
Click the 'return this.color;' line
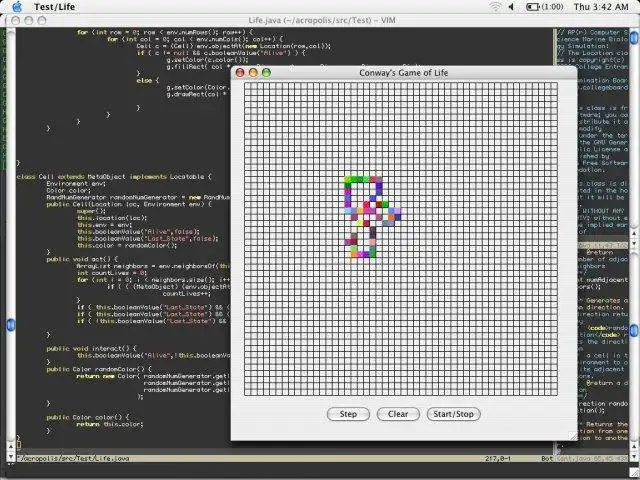[x=110, y=424]
